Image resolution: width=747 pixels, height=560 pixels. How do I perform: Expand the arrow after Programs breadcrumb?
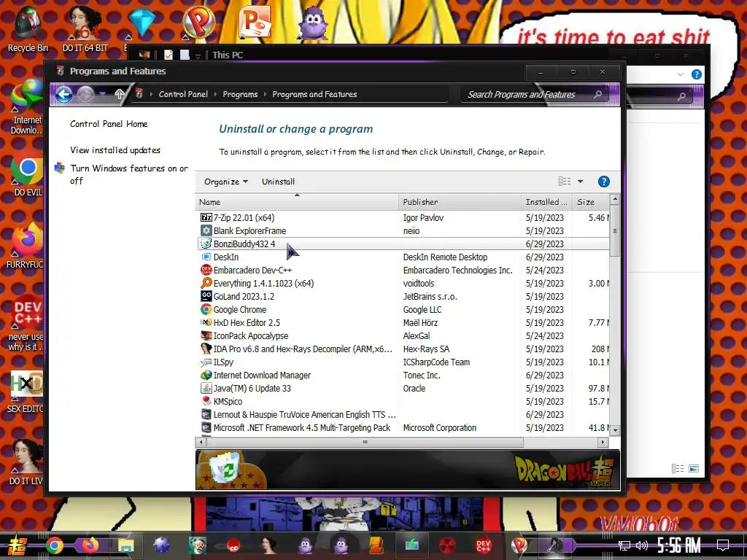[x=265, y=94]
